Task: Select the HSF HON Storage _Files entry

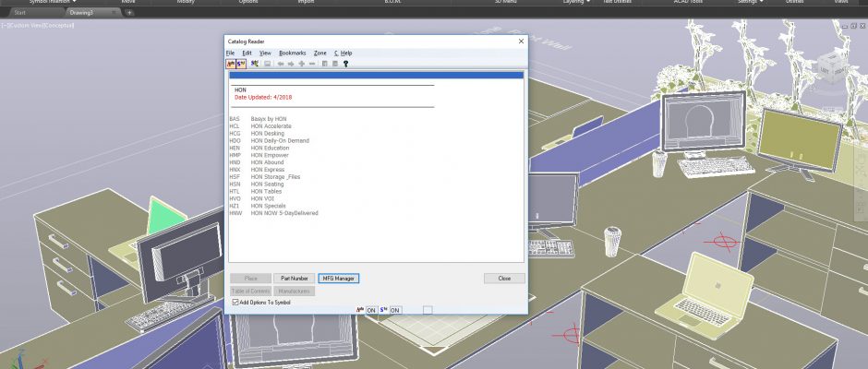Action: pyautogui.click(x=265, y=176)
